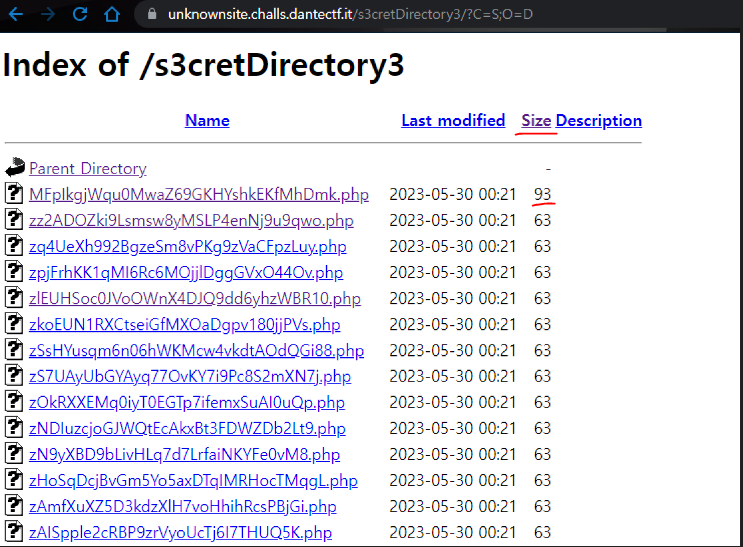
Task: Open zS7UAyUbGYAyq77OvKY7i9Pc8S2mXN7j.php file
Action: click(190, 376)
